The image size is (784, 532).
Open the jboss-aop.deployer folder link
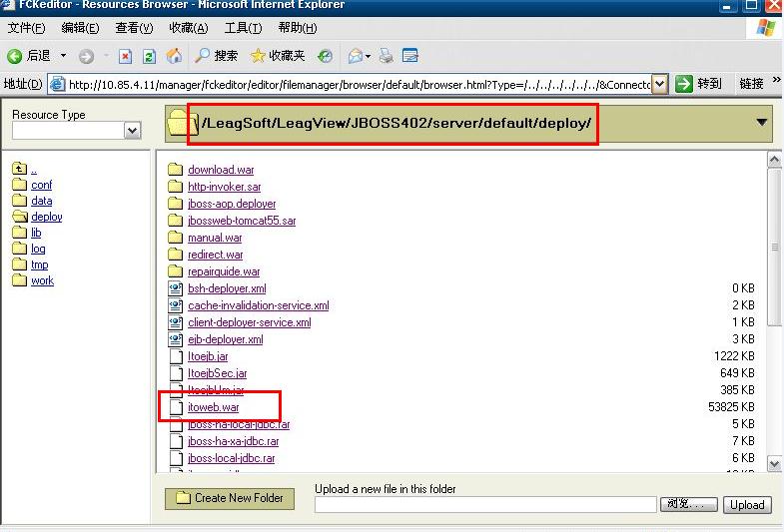tap(232, 204)
